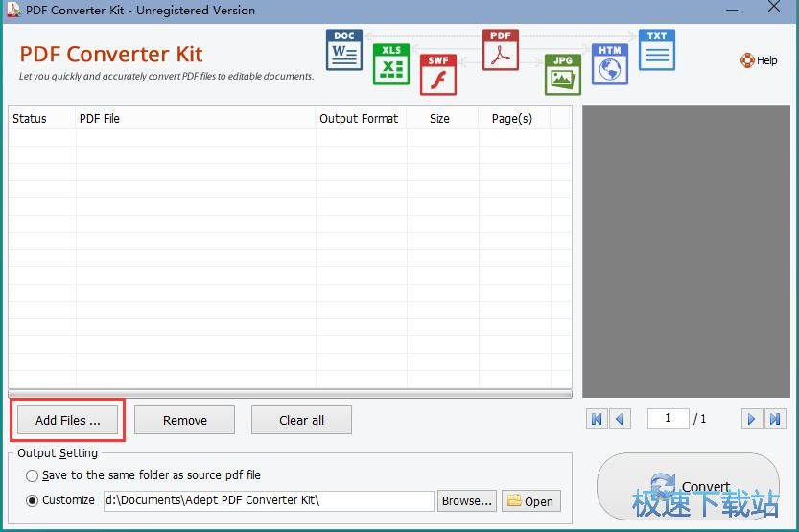Click the Size column header
The image size is (799, 532).
(x=443, y=119)
